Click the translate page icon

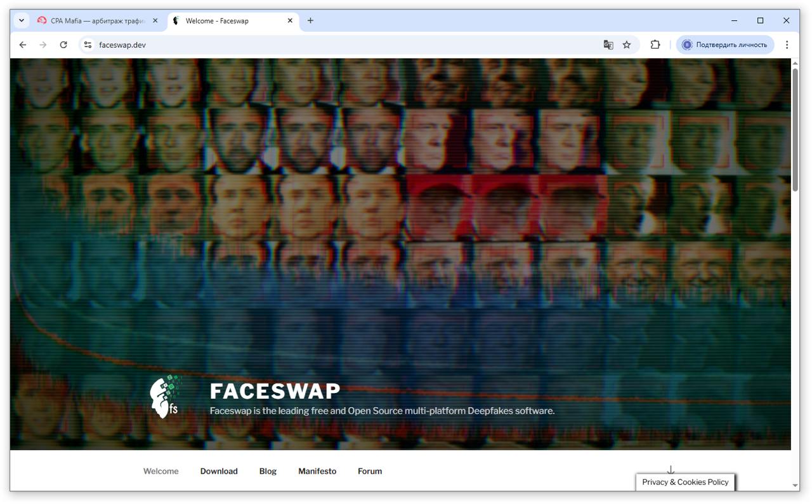[608, 45]
